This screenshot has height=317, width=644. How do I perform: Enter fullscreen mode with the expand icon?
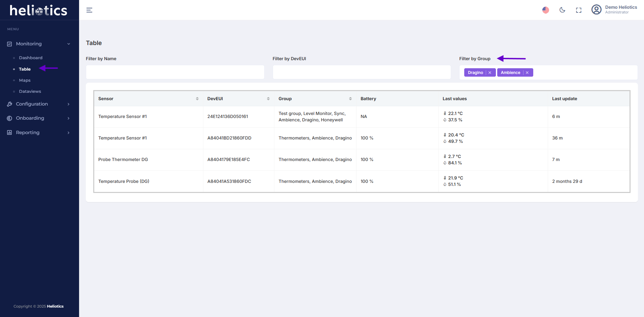(579, 10)
